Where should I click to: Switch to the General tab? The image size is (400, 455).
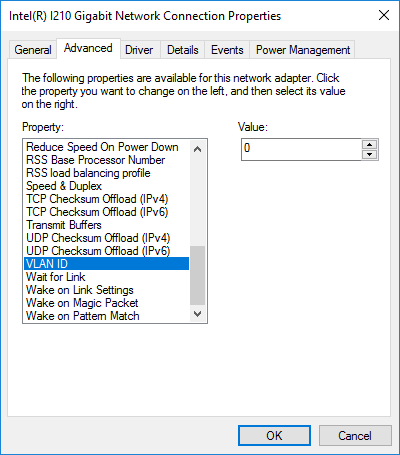(33, 50)
